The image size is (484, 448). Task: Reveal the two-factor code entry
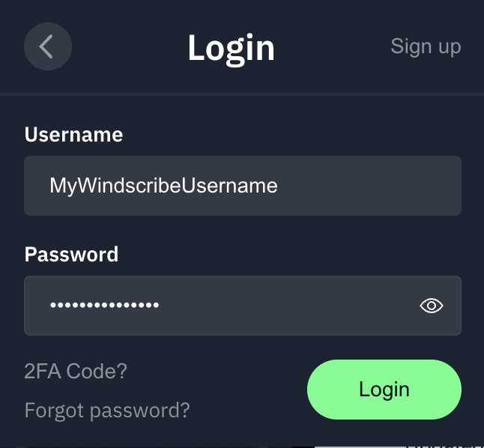(76, 371)
